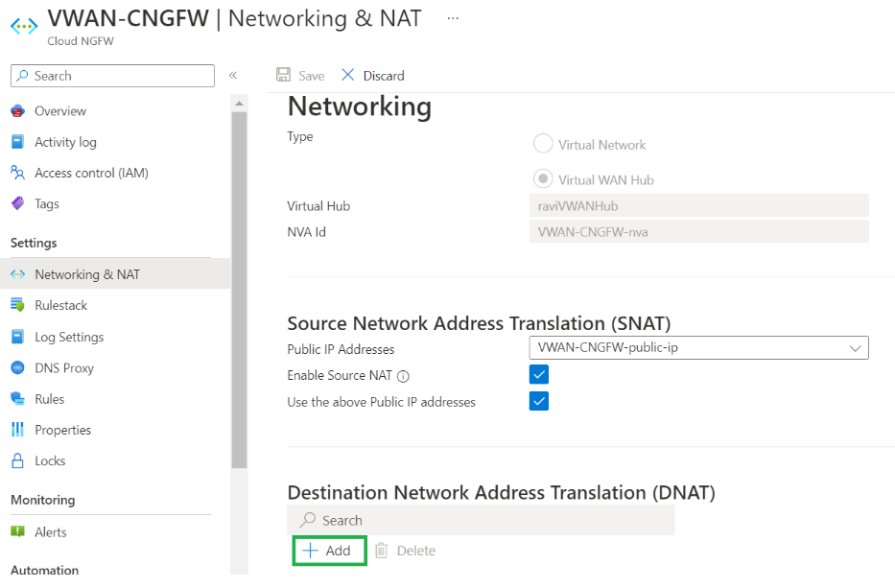Enable the Virtual Network radio option
This screenshot has width=895, height=588.
pyautogui.click(x=542, y=144)
